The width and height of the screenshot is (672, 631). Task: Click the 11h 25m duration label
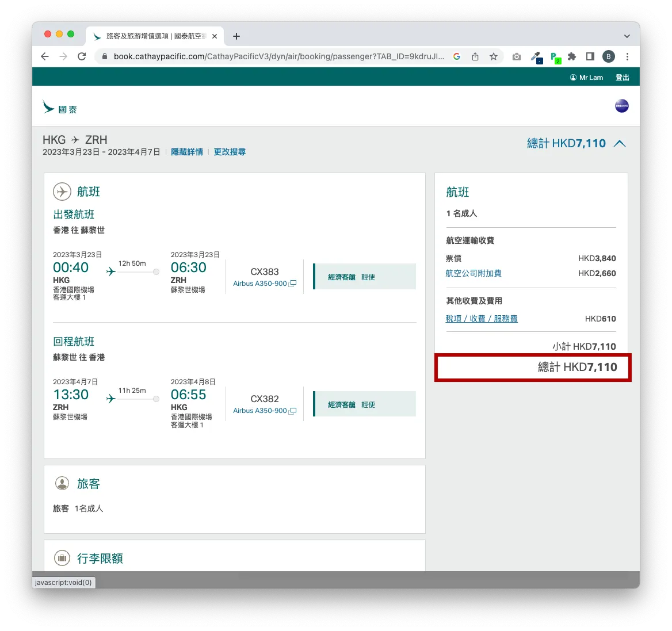(132, 391)
